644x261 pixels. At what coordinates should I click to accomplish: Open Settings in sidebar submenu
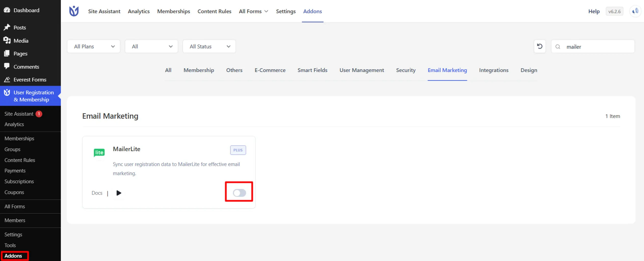pyautogui.click(x=13, y=234)
